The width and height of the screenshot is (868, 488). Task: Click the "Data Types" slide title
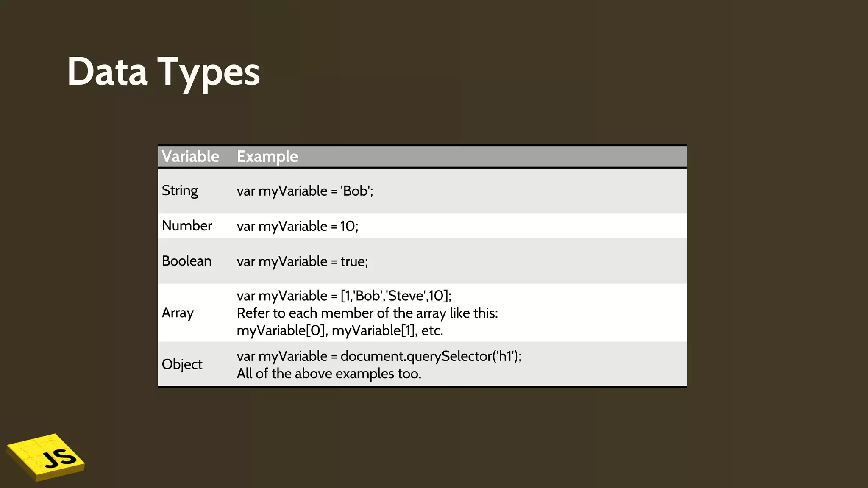click(164, 73)
